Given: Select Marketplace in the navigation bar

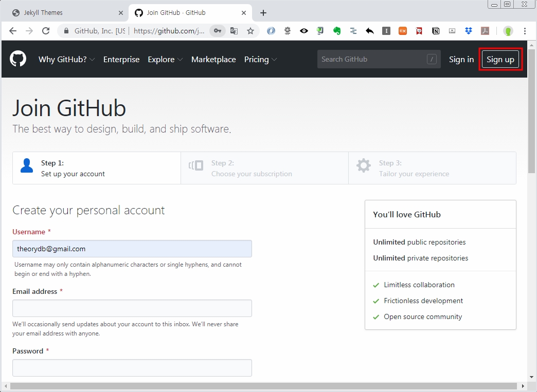Looking at the screenshot, I should pyautogui.click(x=213, y=59).
